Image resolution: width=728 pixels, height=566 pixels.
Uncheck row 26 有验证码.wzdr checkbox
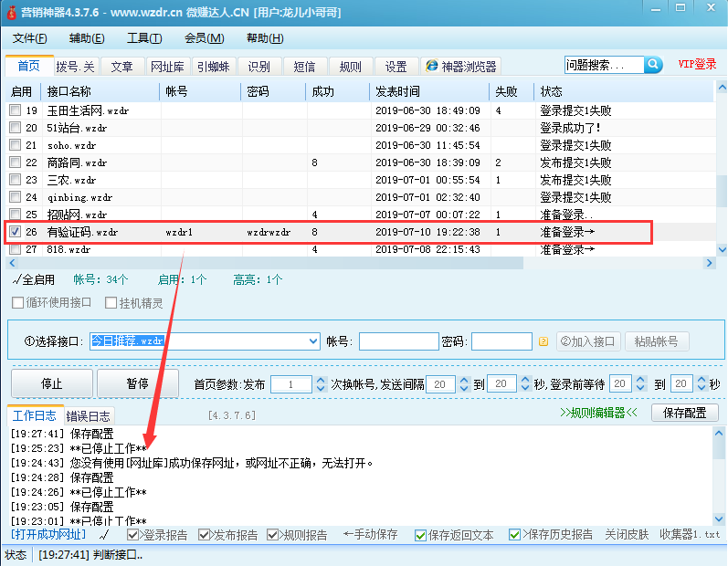[x=16, y=231]
